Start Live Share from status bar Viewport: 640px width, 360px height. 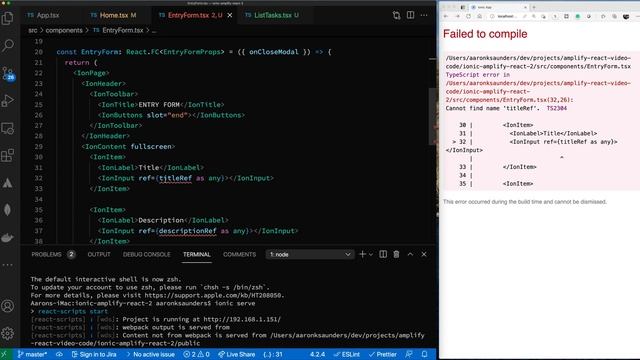coord(237,354)
